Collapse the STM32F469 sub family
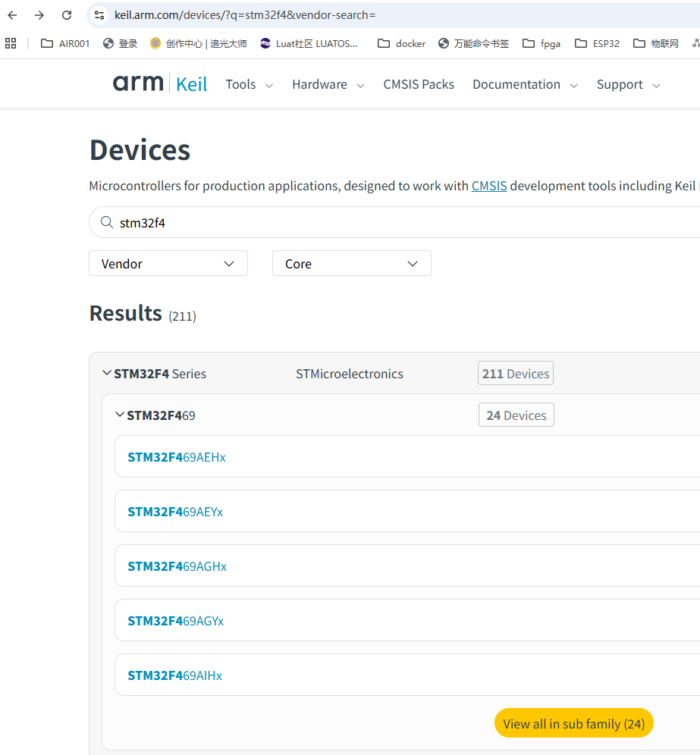Screen dimensions: 700x755 (x=120, y=415)
